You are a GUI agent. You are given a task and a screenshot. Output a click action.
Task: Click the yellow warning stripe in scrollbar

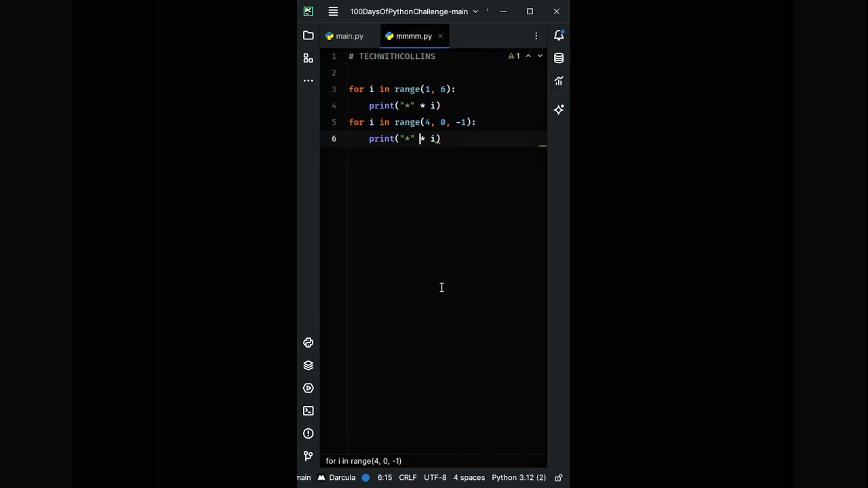click(542, 146)
